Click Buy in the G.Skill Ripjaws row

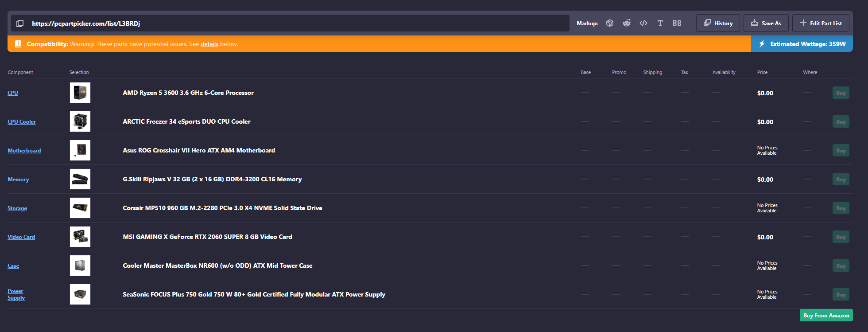[841, 179]
